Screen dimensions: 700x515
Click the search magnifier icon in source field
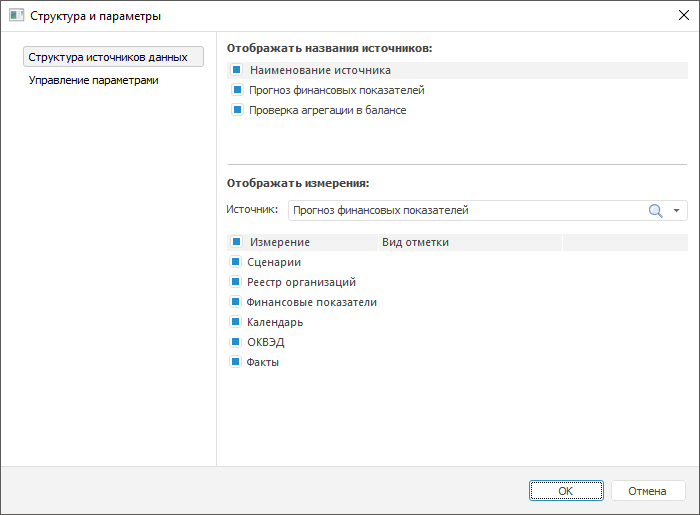click(x=656, y=211)
